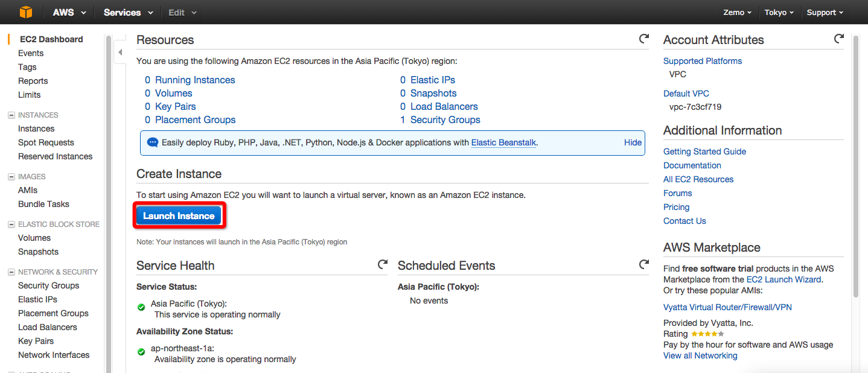Refresh the Service Health section
The height and width of the screenshot is (373, 868).
[x=383, y=264]
